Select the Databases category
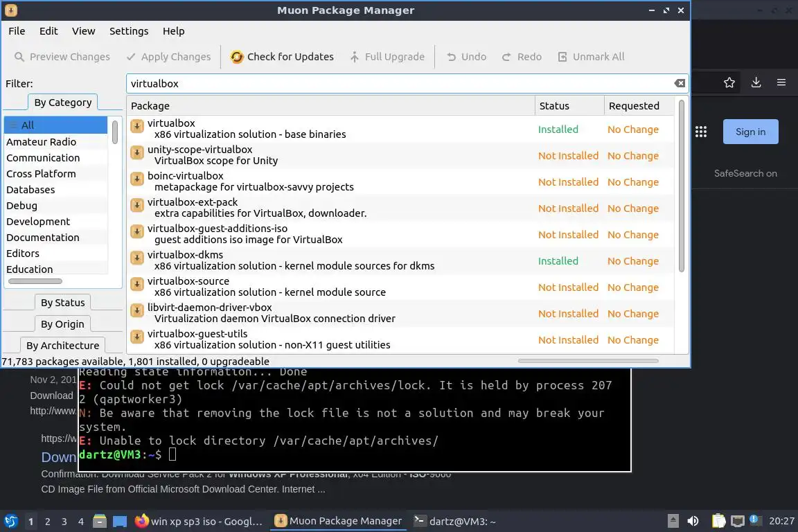 coord(56,189)
